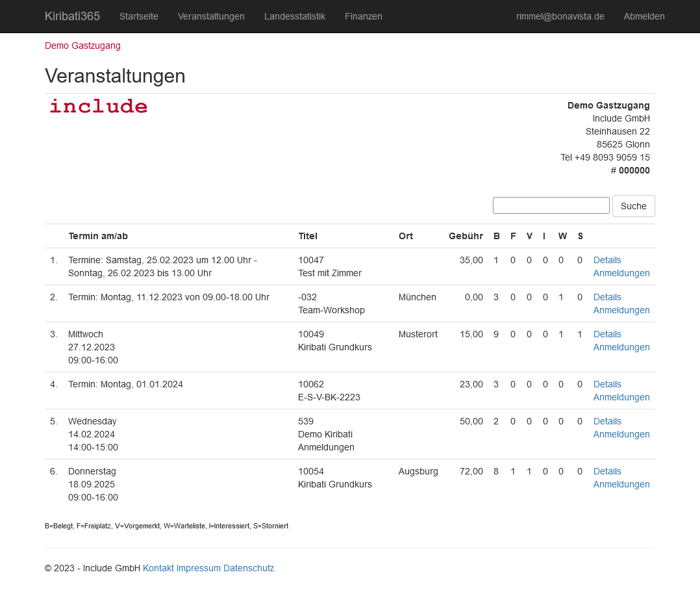Open Anmeldungen for Test mit Zimmer
The image size is (700, 594).
coord(621,273)
